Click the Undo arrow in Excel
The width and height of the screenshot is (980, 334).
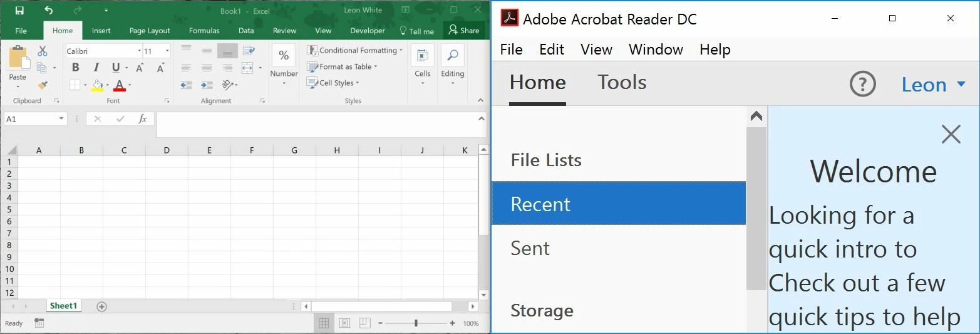click(x=49, y=11)
